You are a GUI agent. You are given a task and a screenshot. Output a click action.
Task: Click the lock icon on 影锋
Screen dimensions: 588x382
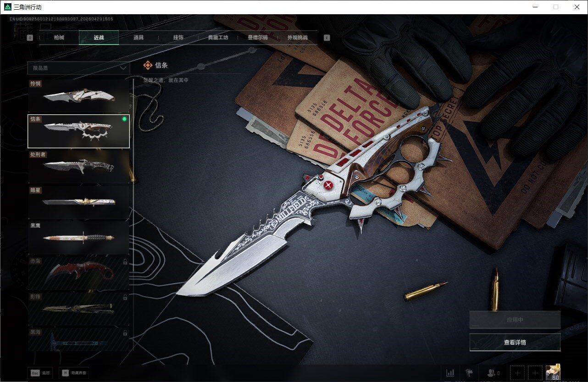coord(125,298)
